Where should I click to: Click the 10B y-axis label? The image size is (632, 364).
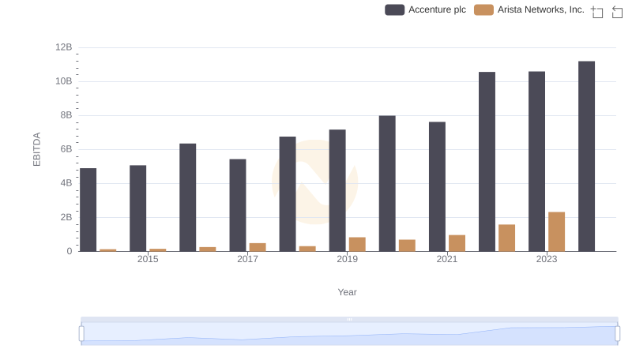(x=64, y=81)
